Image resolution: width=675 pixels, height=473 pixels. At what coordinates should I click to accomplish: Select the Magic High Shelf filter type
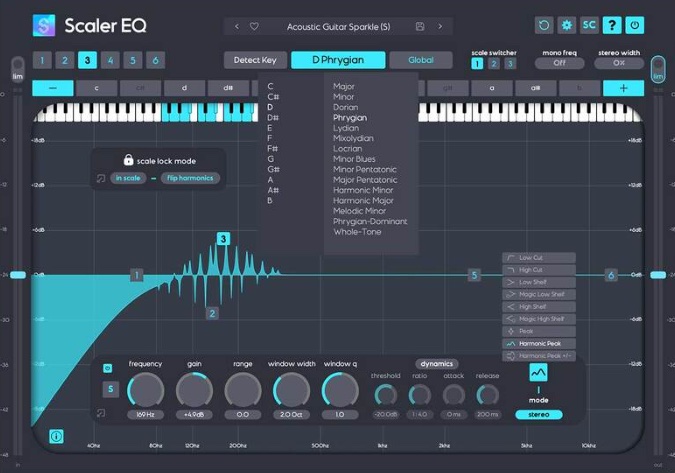pyautogui.click(x=539, y=319)
